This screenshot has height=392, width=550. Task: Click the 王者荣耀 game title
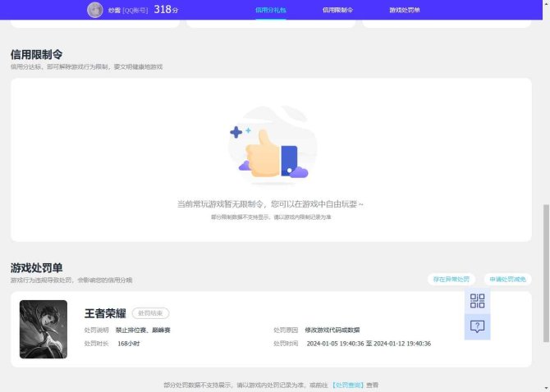click(x=105, y=313)
